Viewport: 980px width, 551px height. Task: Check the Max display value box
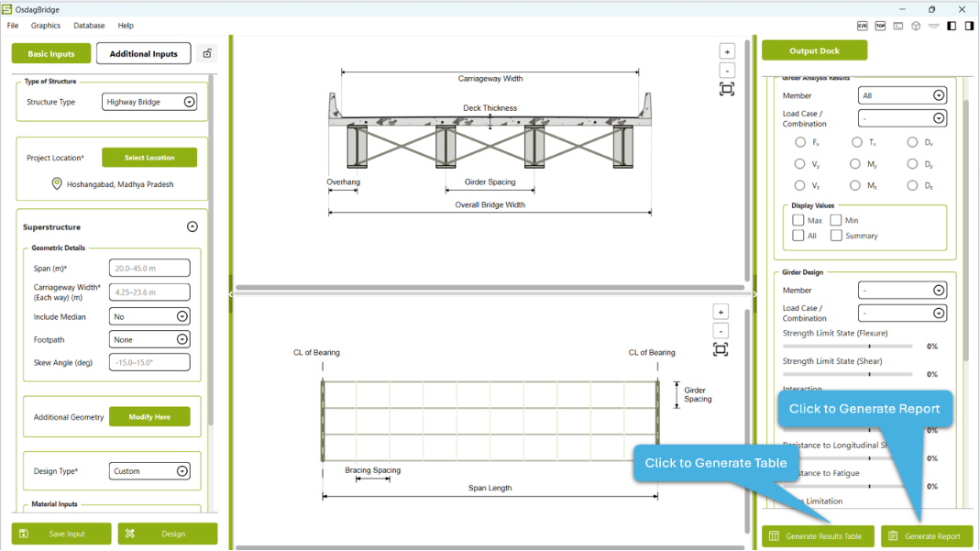[798, 220]
